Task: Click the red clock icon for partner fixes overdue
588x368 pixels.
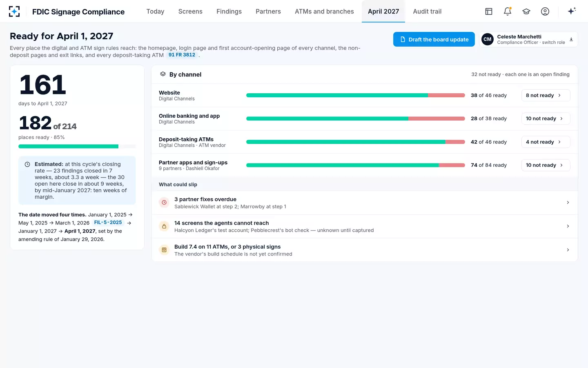Action: coord(164,202)
